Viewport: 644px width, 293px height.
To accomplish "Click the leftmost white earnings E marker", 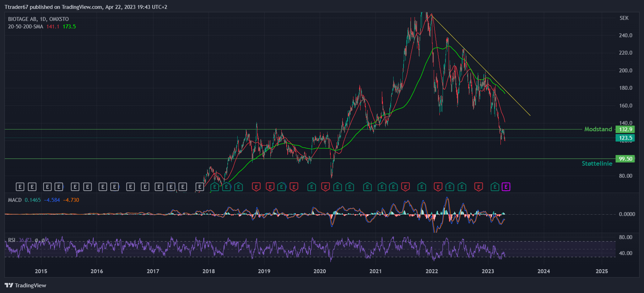I will [20, 187].
